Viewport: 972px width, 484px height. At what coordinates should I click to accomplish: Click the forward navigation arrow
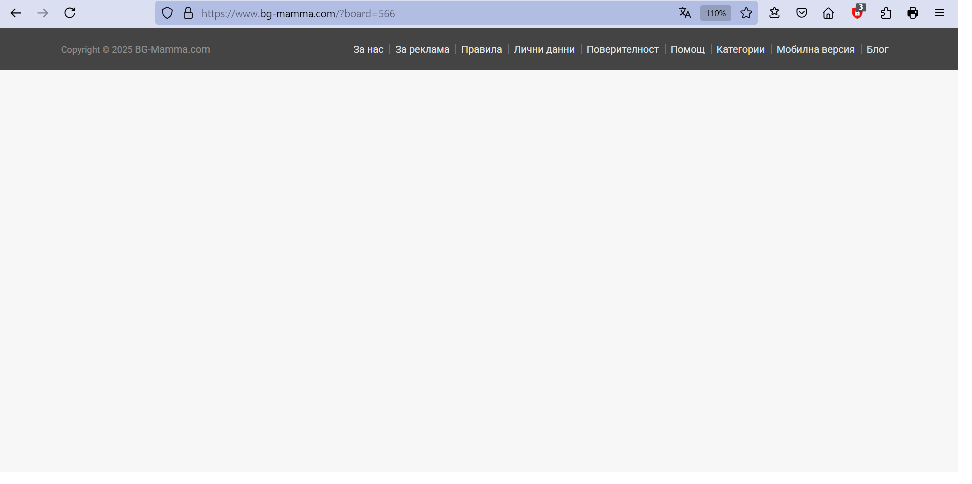43,13
